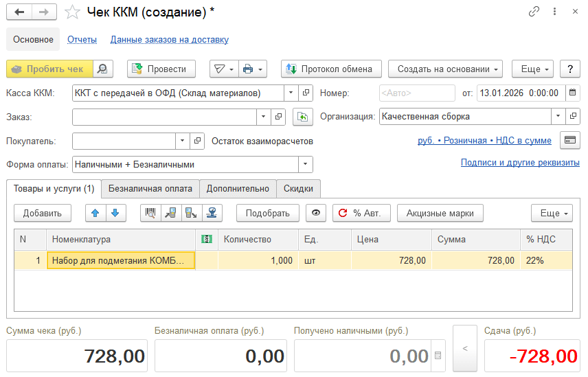Switch to the Безналичная оплата tab
Image resolution: width=588 pixels, height=377 pixels.
coord(150,188)
